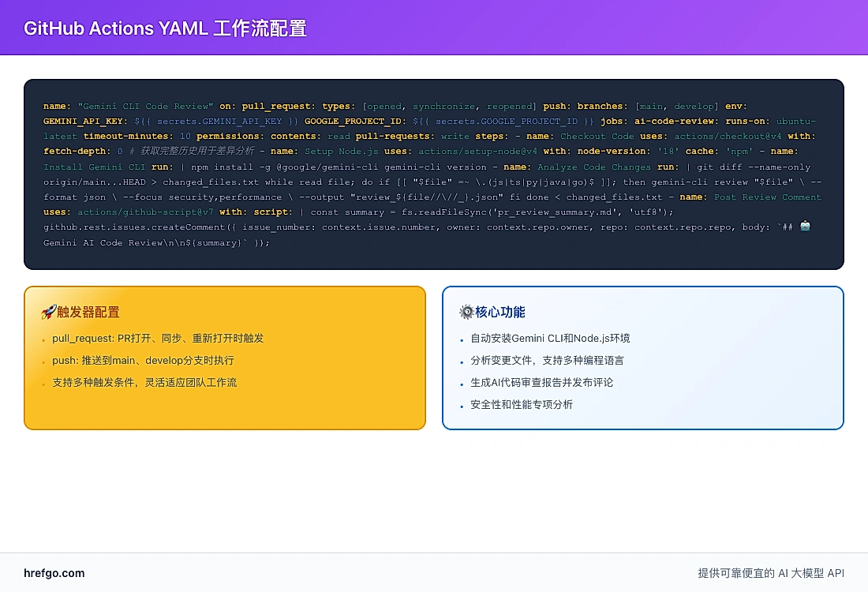Click the gear icon beside 核心功能
The height and width of the screenshot is (592, 868).
(466, 313)
